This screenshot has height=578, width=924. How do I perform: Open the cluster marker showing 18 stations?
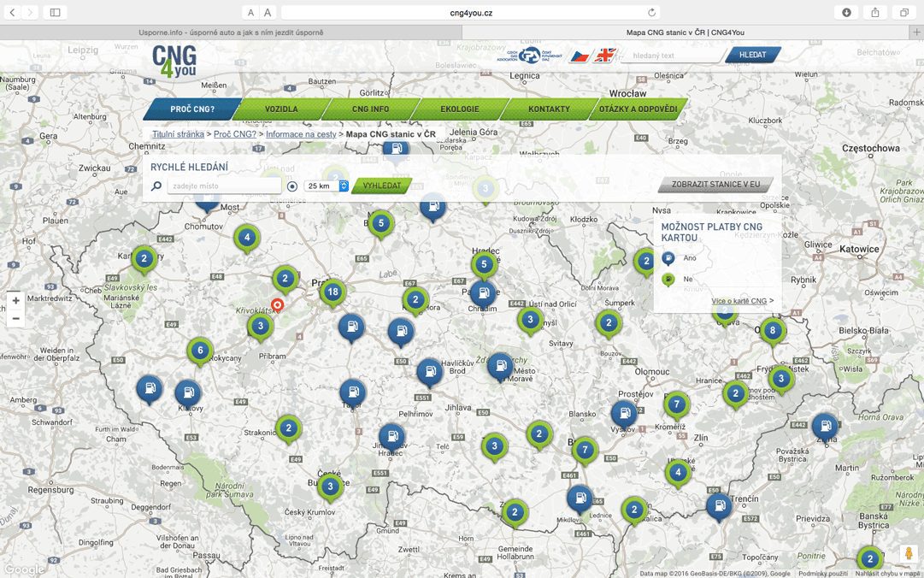click(333, 292)
